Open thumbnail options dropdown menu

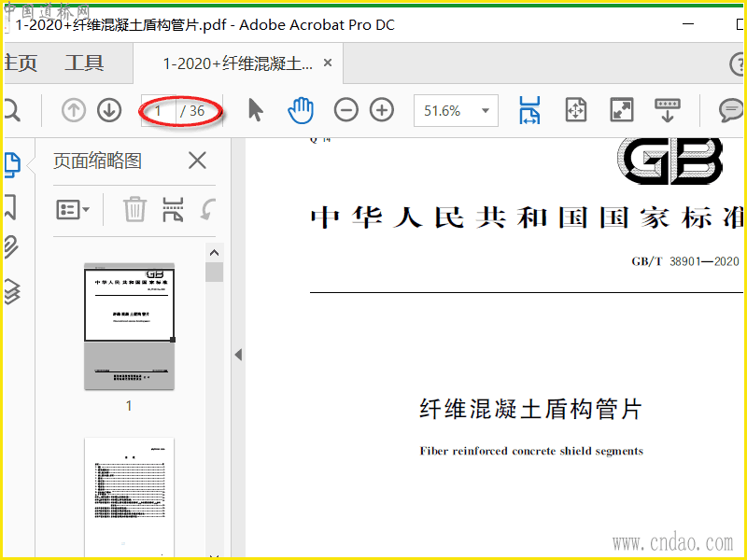pyautogui.click(x=73, y=209)
